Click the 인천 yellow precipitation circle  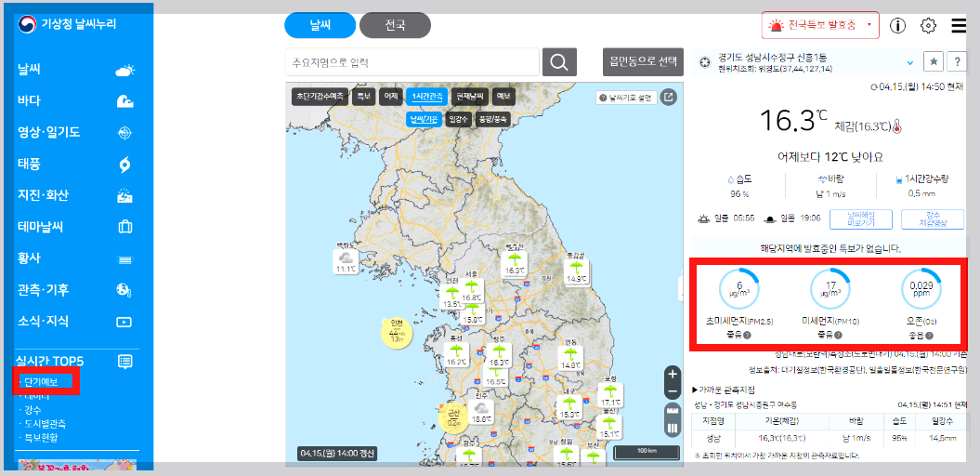click(x=397, y=334)
